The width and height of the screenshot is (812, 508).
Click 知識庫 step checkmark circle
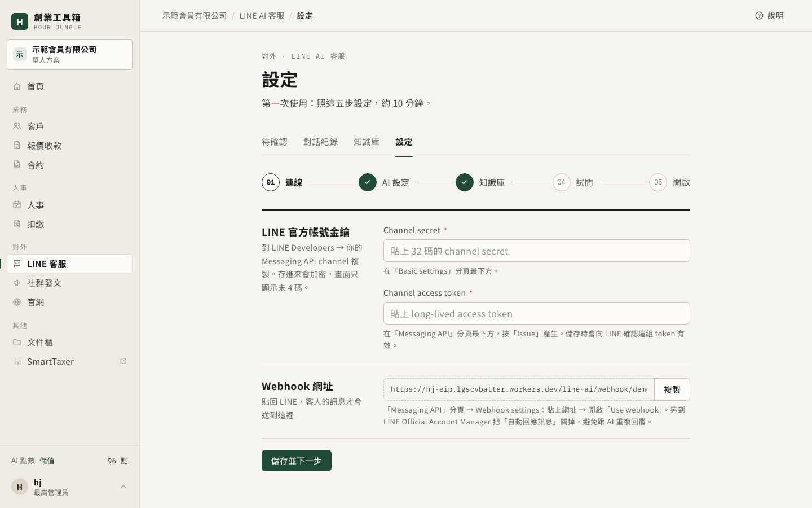(x=465, y=182)
